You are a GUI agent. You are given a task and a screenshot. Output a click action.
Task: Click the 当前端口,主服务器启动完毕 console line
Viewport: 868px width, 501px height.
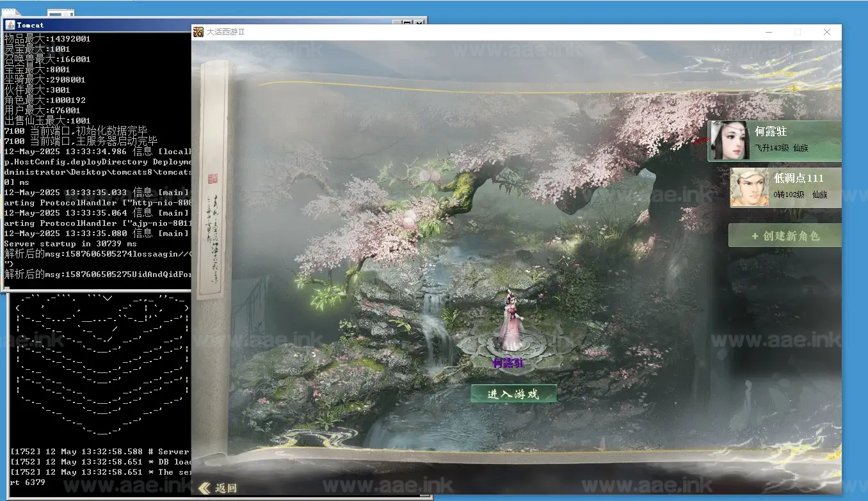click(81, 141)
